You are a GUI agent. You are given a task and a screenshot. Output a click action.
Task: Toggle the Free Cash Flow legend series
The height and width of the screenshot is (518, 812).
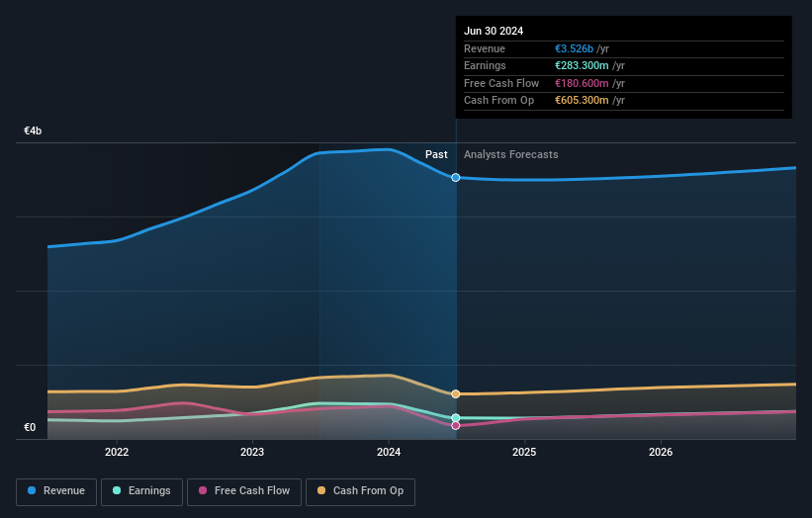point(244,491)
